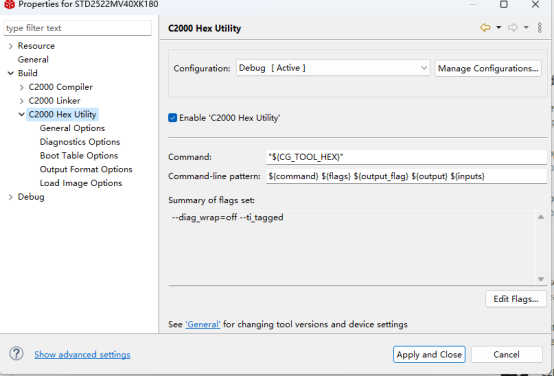Select Output Format Options item

pyautogui.click(x=86, y=169)
